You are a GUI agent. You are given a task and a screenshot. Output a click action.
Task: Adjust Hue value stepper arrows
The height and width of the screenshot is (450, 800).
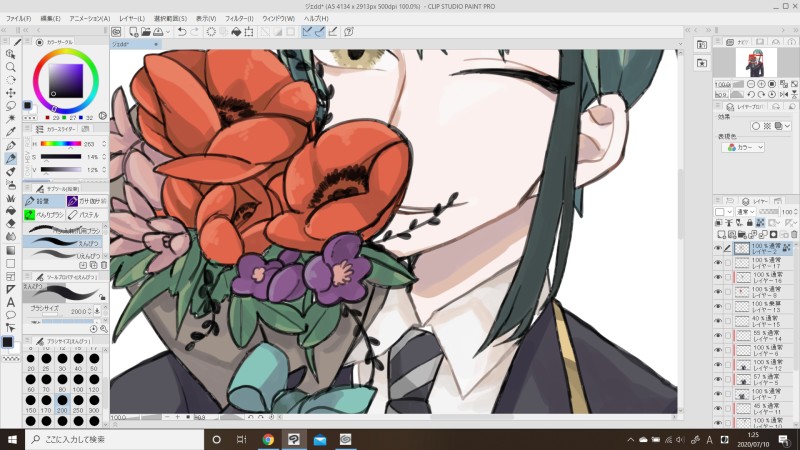pyautogui.click(x=104, y=144)
